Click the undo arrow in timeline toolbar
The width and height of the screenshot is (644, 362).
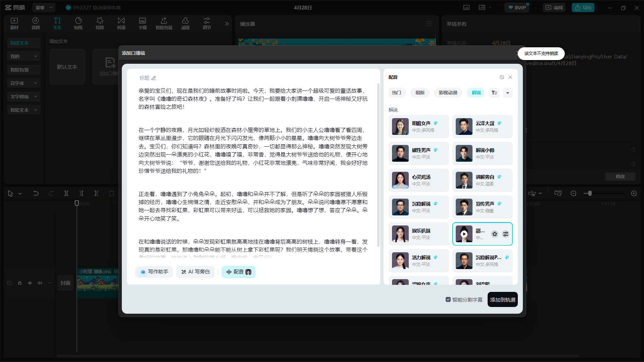pos(36,193)
